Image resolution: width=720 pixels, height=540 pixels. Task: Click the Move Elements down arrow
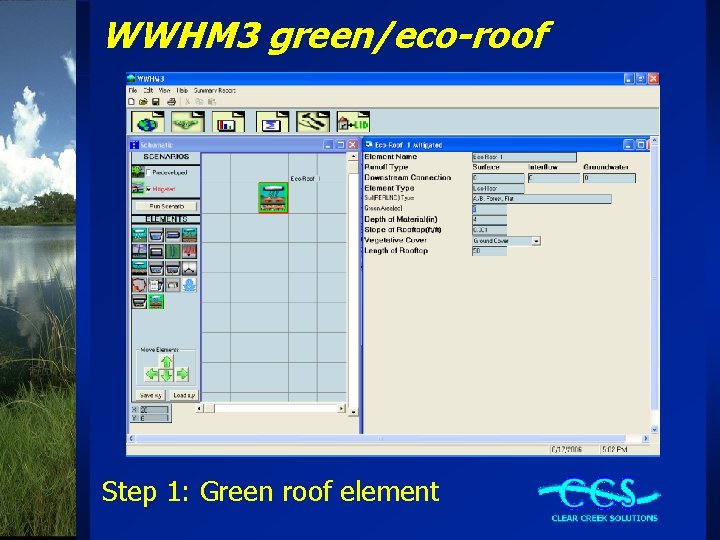(166, 375)
